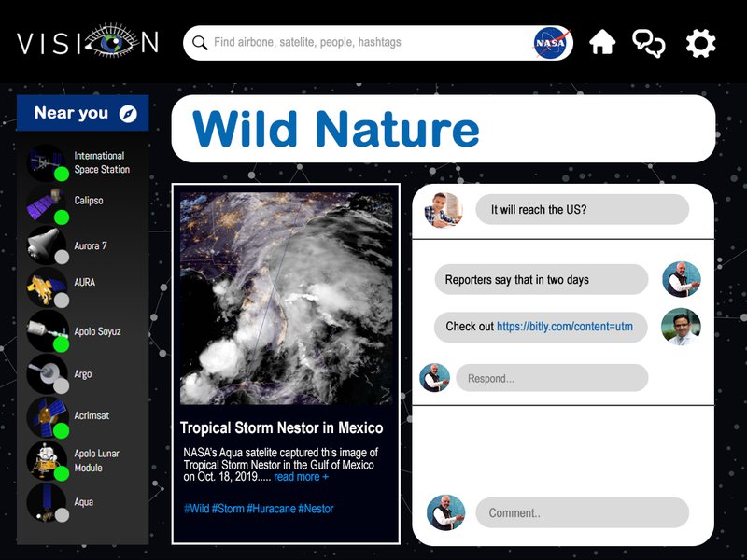Toggle the green status dot on Acrimsat
This screenshot has width=747, height=560.
tap(62, 430)
